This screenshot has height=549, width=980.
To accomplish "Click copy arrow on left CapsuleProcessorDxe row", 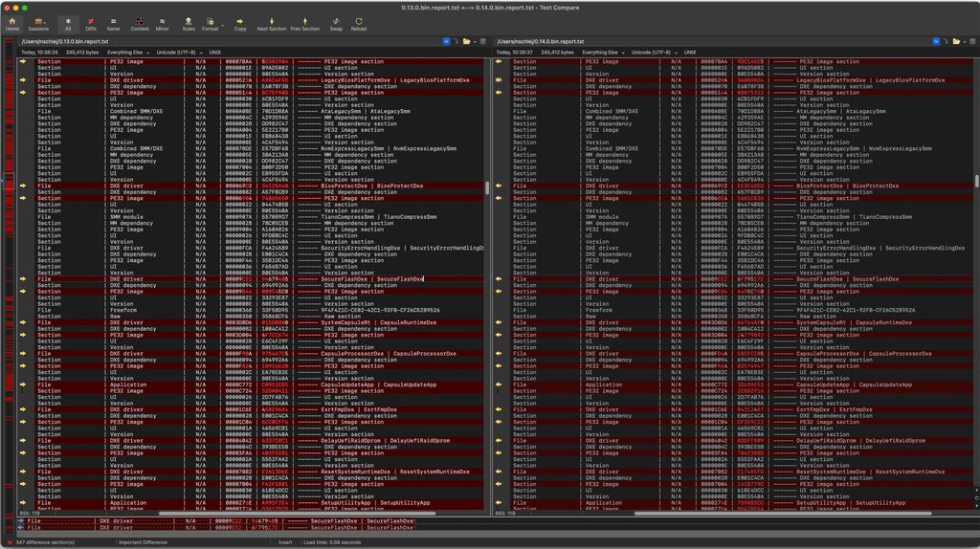I will pyautogui.click(x=23, y=354).
